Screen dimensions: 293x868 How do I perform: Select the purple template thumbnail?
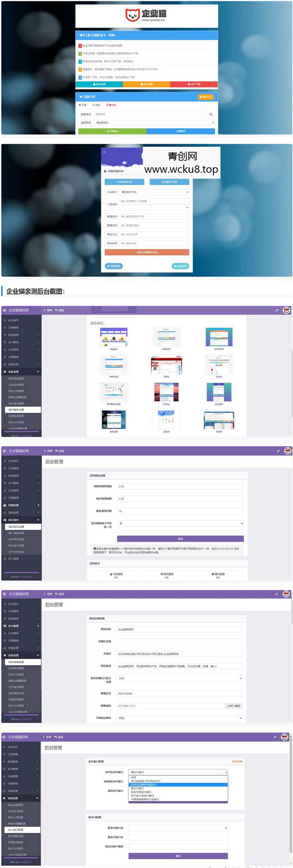[219, 392]
